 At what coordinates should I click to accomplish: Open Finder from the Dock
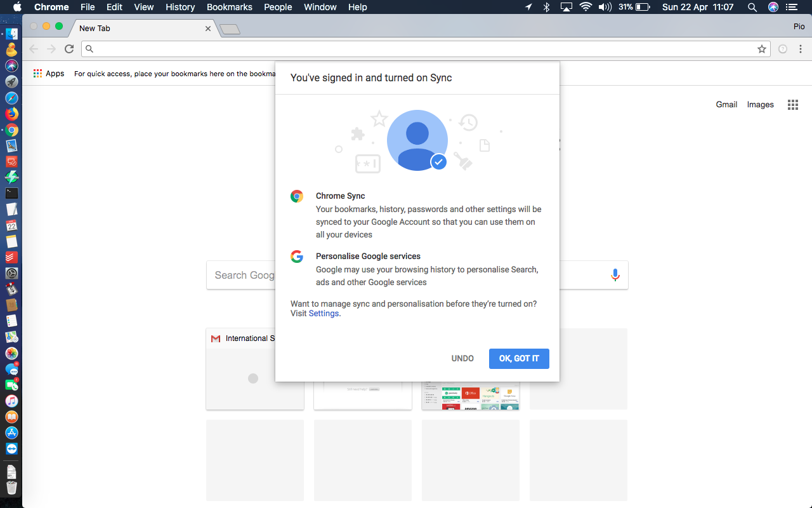click(11, 34)
